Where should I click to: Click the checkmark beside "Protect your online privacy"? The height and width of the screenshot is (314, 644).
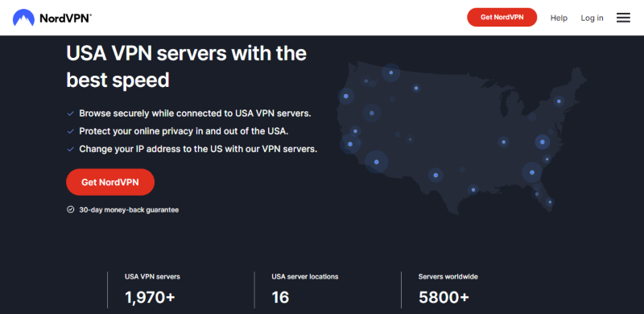tap(71, 131)
